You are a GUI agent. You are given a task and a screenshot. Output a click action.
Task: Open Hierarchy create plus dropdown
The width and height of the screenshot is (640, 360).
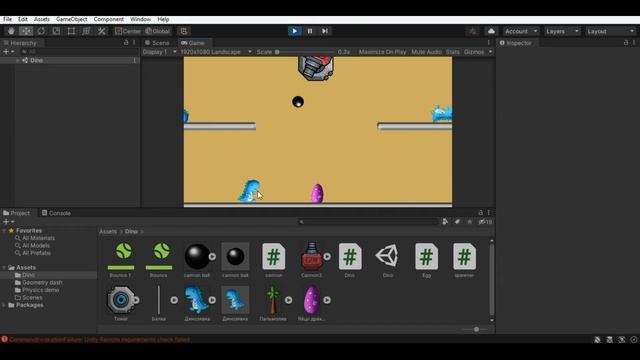tap(8, 52)
